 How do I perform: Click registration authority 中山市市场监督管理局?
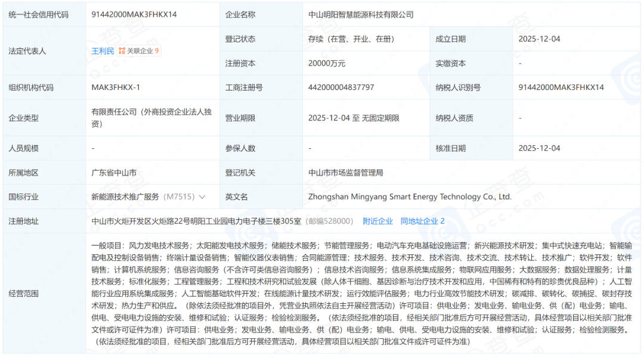pos(345,173)
